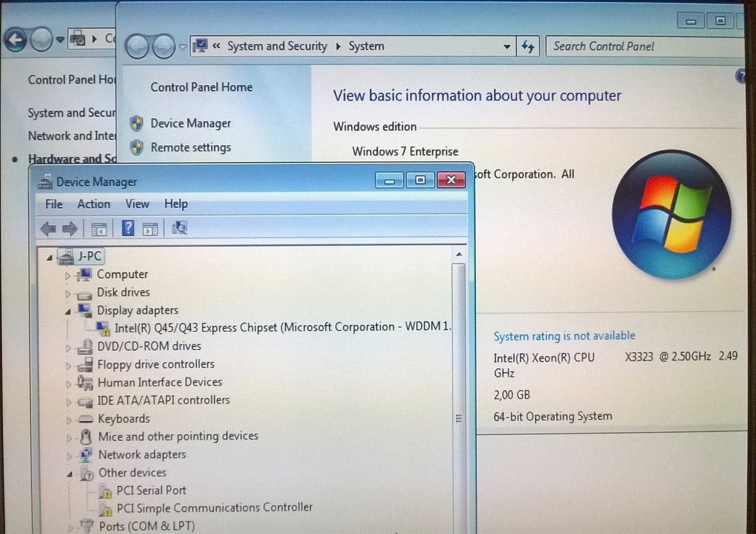Select IDE ATA/ATAPI controllers label

(163, 400)
